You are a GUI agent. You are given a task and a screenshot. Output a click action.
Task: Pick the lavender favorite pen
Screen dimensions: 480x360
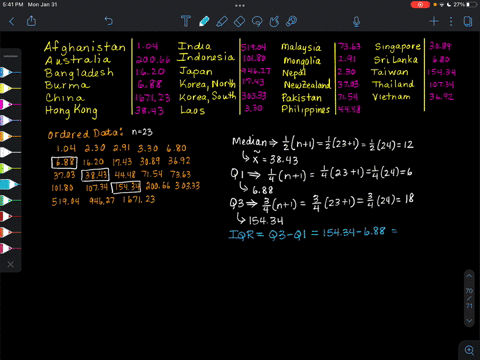tap(10, 120)
